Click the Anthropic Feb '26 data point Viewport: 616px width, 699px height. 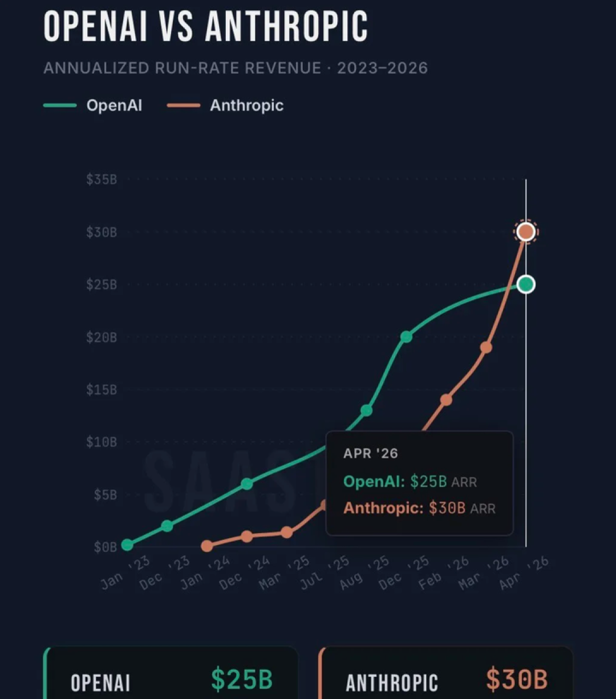[446, 400]
